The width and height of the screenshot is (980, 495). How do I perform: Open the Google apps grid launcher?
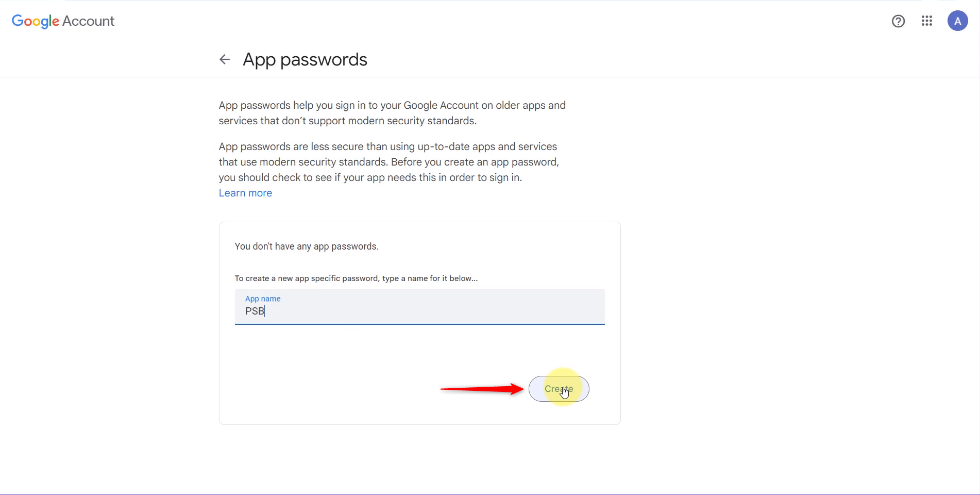pyautogui.click(x=927, y=21)
